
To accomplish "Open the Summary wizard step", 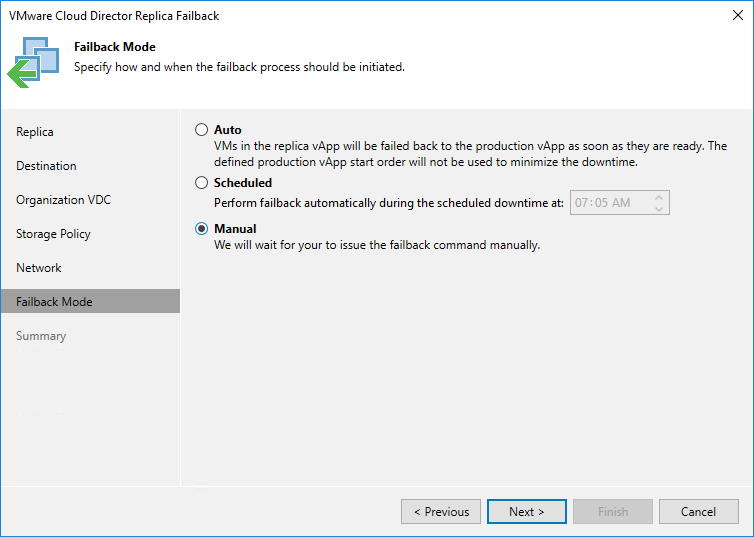I will (41, 336).
